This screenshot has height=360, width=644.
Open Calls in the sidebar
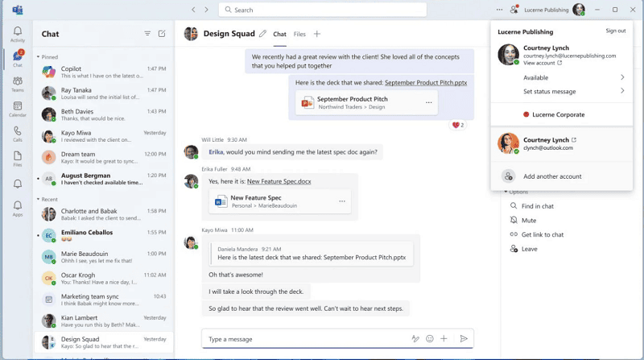click(x=17, y=134)
